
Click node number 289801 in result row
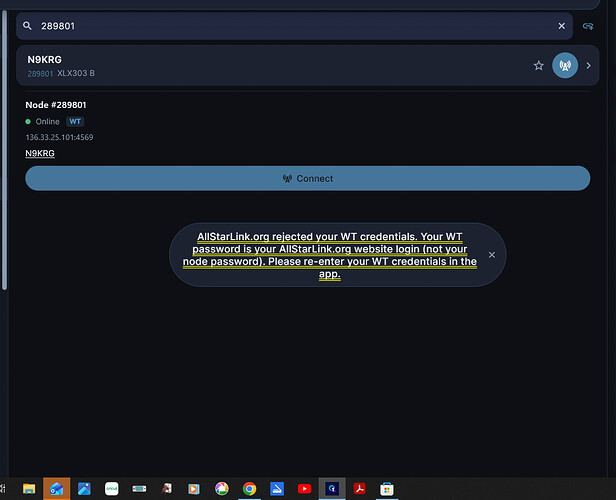[x=40, y=73]
